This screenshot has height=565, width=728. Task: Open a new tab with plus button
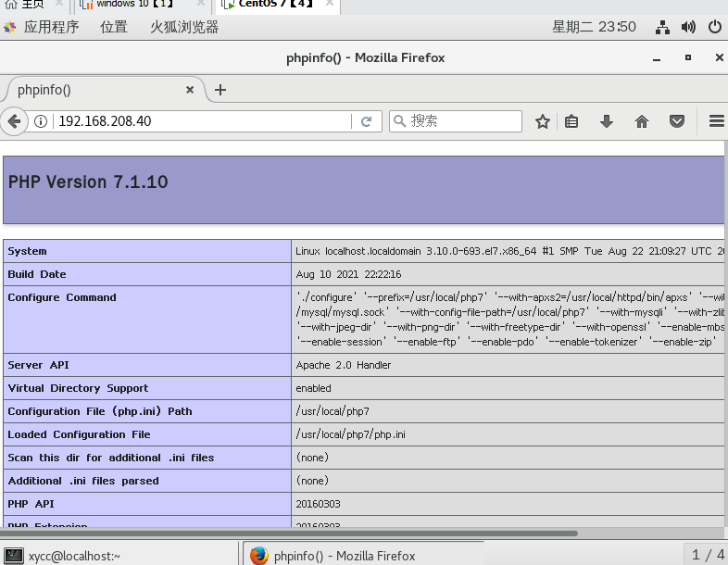(x=220, y=90)
